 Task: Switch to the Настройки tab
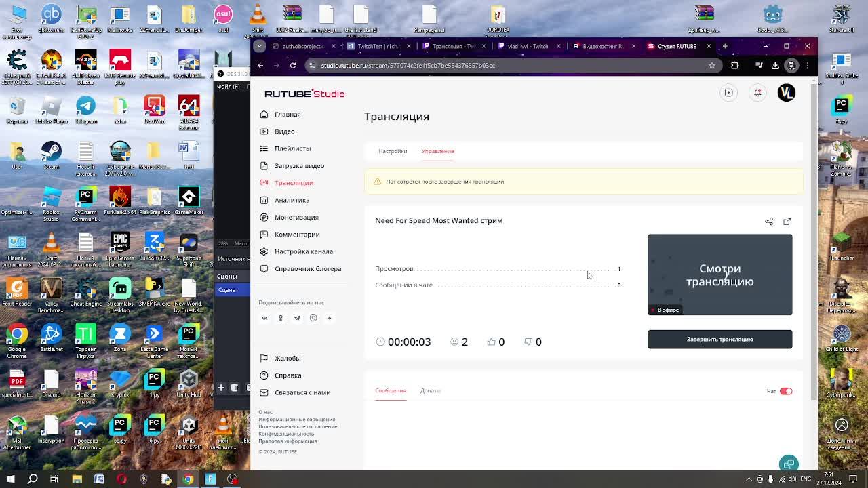pos(393,151)
